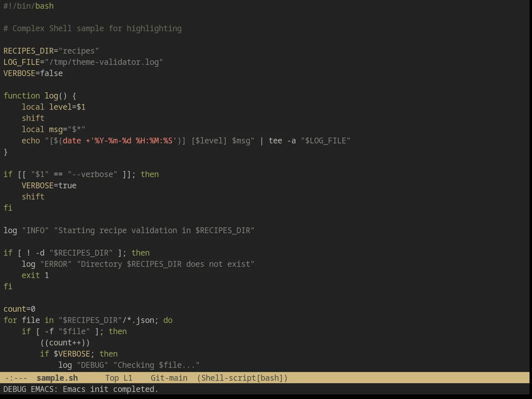Click 'function log() {' definition line
532x399 pixels.
tap(40, 96)
